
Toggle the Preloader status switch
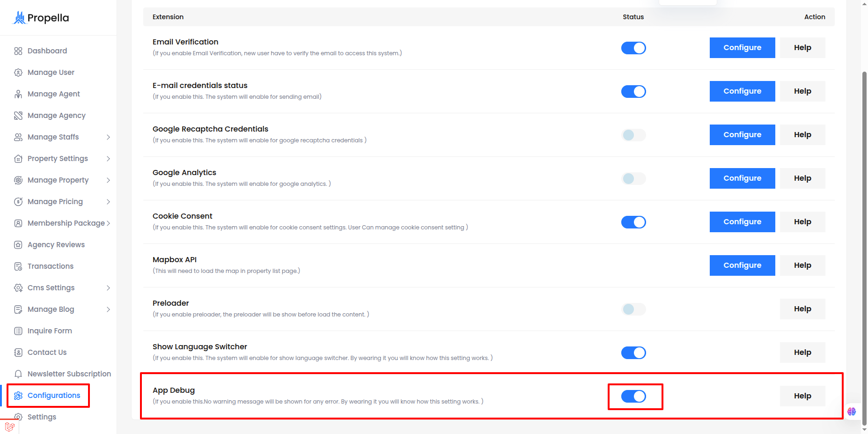(x=633, y=309)
